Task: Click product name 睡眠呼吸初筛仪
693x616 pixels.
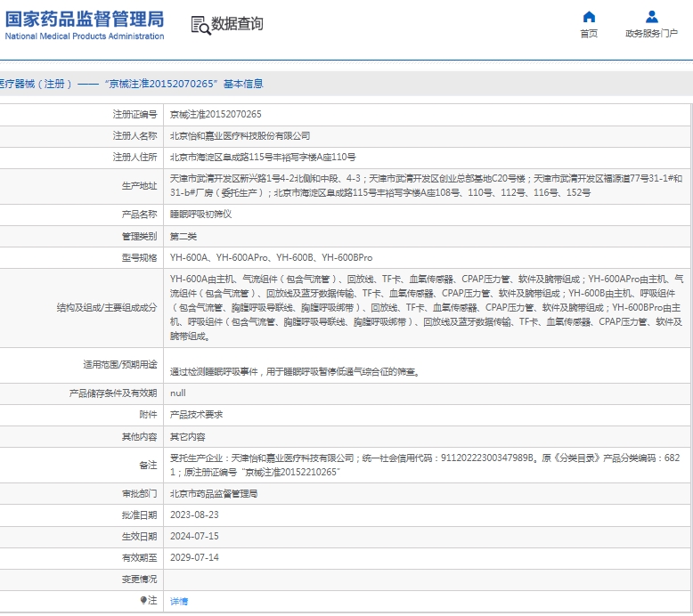Action: click(x=200, y=215)
